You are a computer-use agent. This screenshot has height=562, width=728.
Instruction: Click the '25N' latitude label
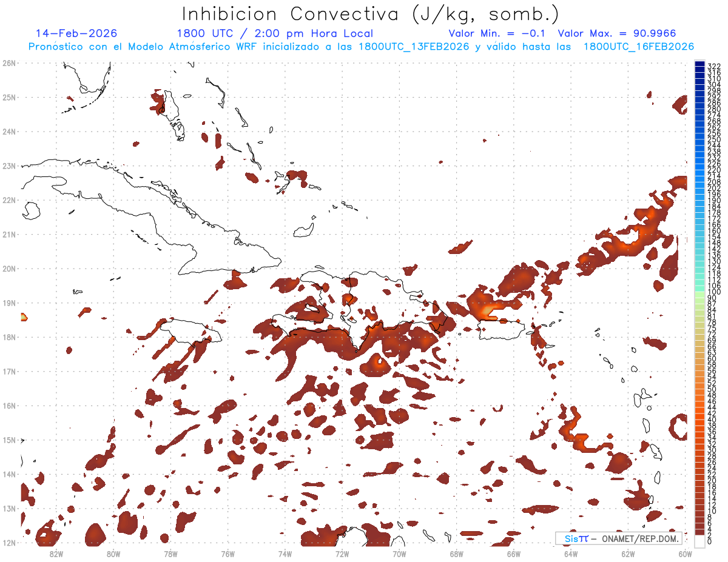tap(9, 97)
